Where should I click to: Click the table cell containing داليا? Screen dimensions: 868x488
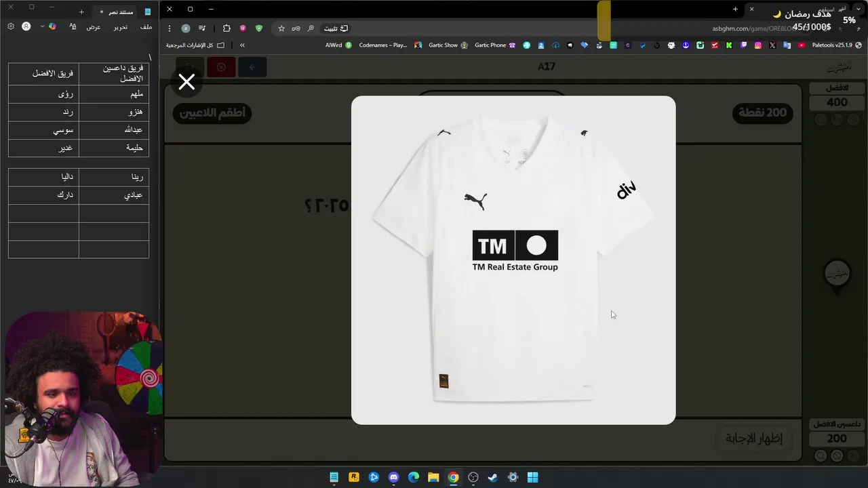point(43,177)
